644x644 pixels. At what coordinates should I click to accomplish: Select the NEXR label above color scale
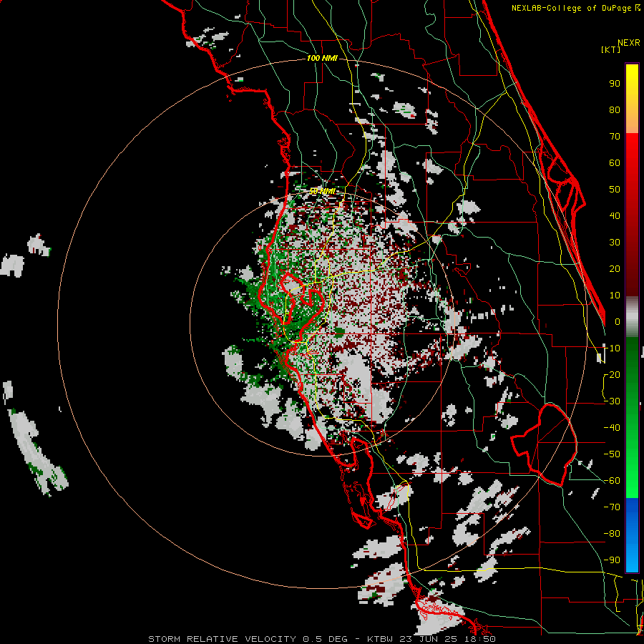(629, 43)
